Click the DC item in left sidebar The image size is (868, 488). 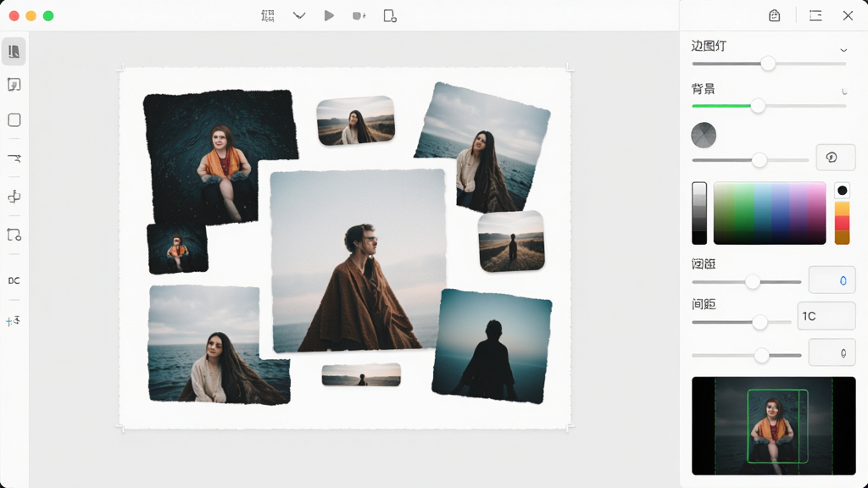tap(14, 280)
